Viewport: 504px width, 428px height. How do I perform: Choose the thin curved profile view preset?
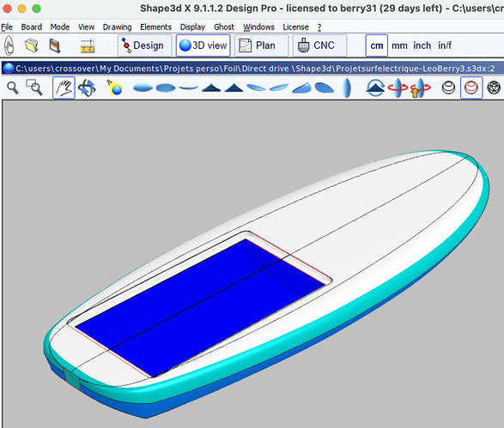pyautogui.click(x=188, y=87)
